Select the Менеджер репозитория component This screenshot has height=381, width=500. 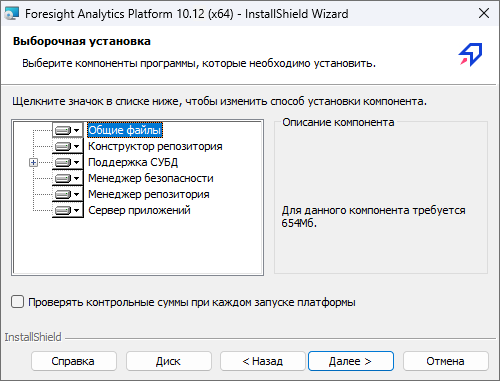pyautogui.click(x=149, y=194)
